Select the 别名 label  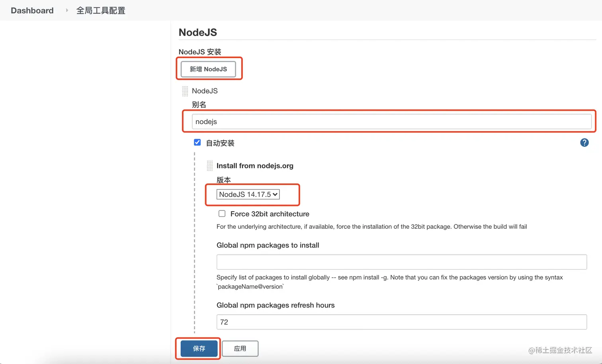(199, 105)
